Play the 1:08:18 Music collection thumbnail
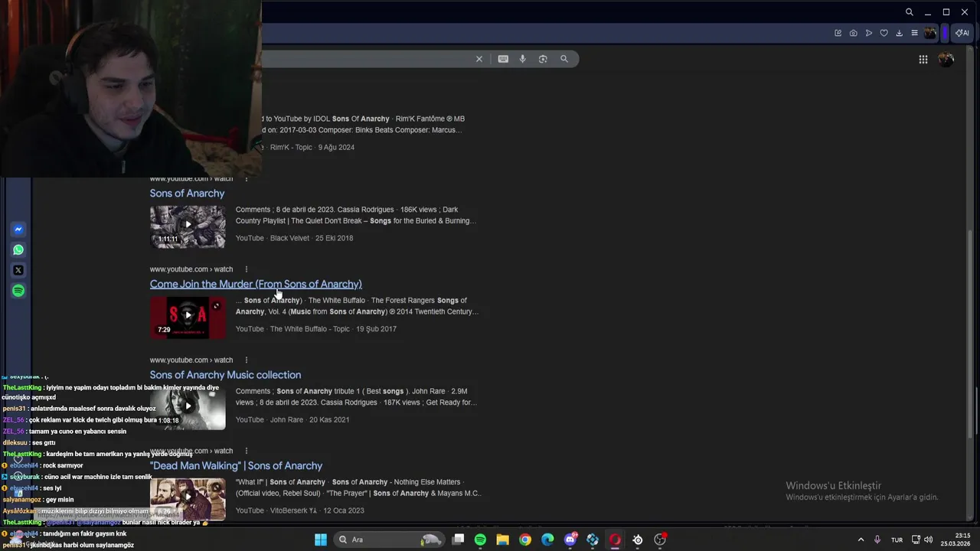980x551 pixels. point(188,407)
